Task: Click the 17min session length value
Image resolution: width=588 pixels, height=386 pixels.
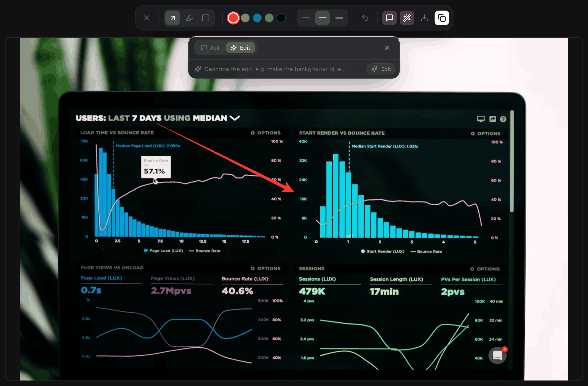Action: coord(384,292)
